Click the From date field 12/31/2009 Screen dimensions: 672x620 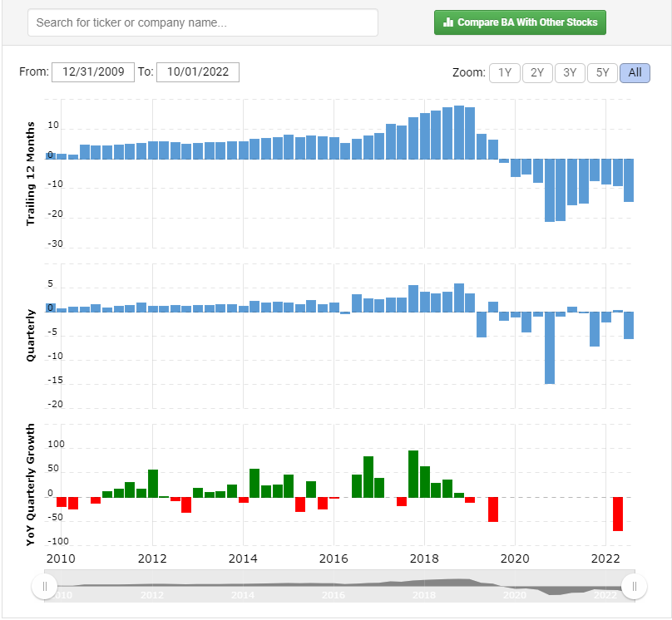(93, 72)
